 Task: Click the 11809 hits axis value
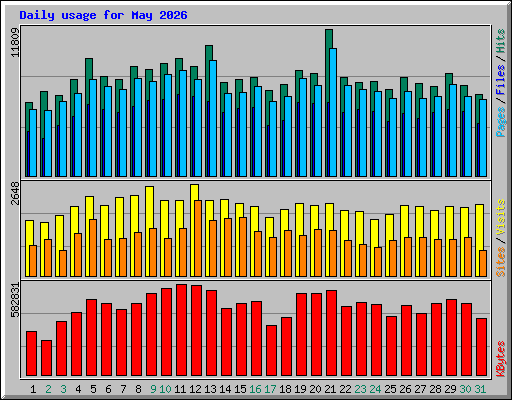tap(15, 43)
